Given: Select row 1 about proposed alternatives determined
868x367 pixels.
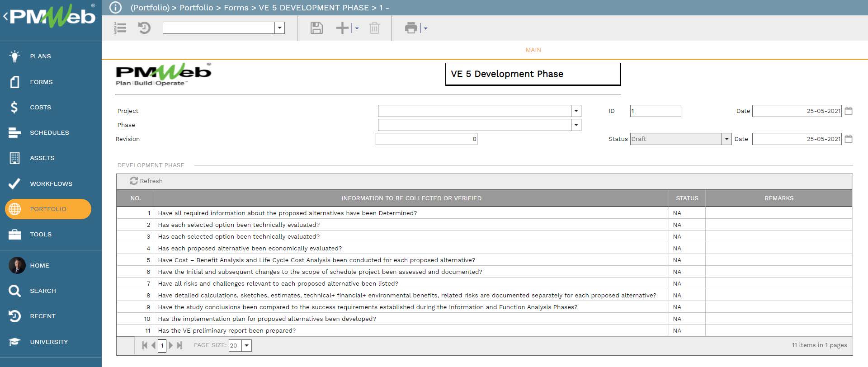Looking at the screenshot, I should click(484, 213).
